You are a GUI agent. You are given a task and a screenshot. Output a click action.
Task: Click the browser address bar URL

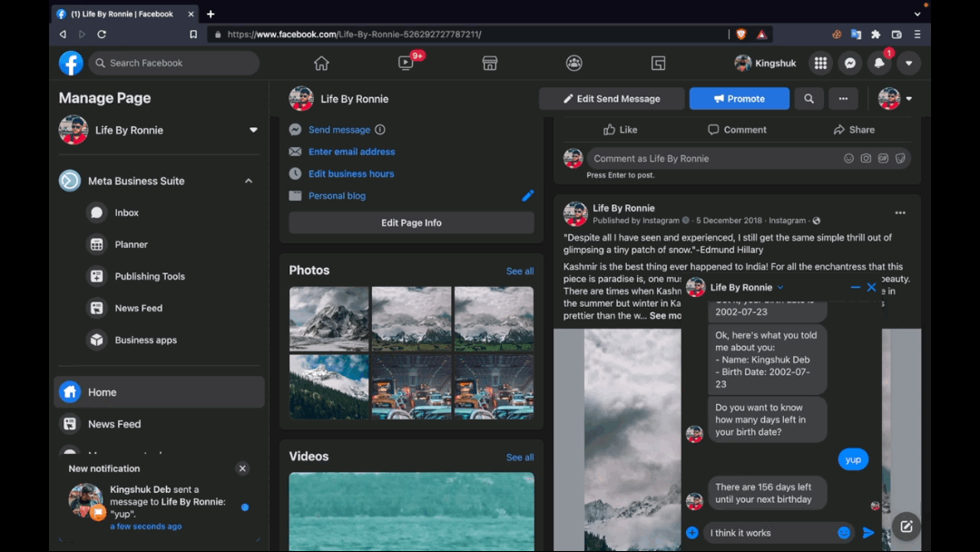point(355,34)
